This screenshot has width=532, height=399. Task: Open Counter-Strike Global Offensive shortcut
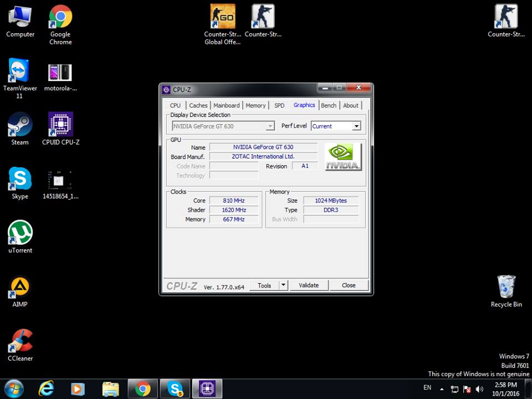[x=222, y=17]
